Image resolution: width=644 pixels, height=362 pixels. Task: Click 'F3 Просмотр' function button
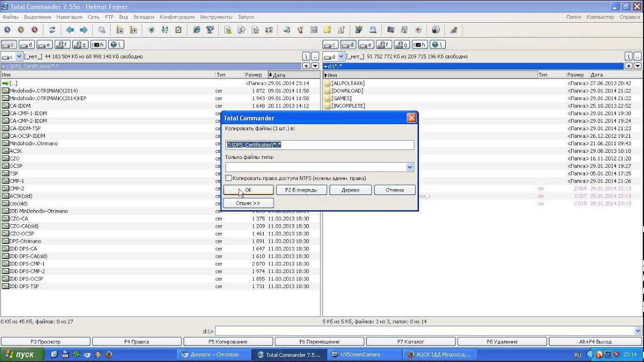click(x=45, y=342)
